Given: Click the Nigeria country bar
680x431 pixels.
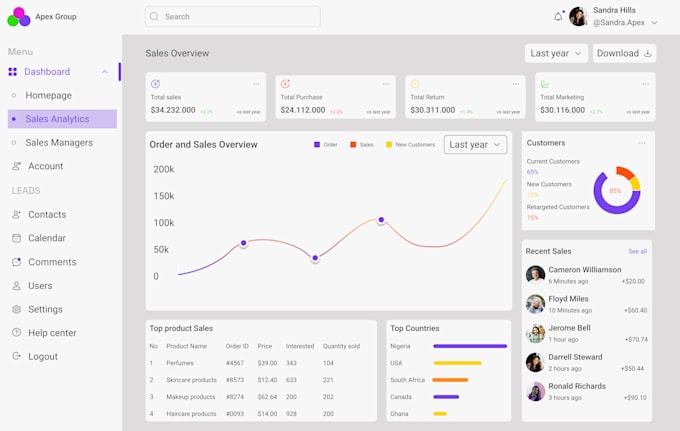Looking at the screenshot, I should [470, 346].
